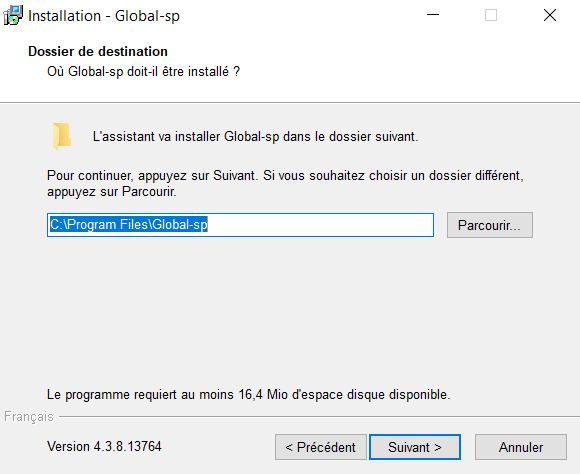
Task: Minimize the Global-sp installation window
Action: pos(433,15)
